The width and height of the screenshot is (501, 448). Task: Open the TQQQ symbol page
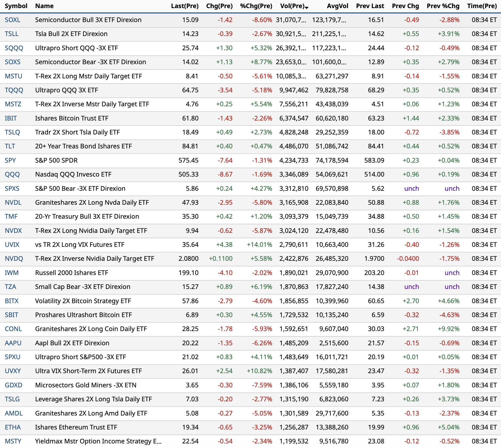(x=14, y=90)
